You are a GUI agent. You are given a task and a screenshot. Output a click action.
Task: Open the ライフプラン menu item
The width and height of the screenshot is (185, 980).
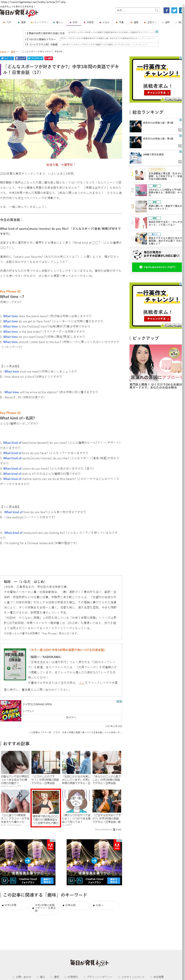(40, 23)
